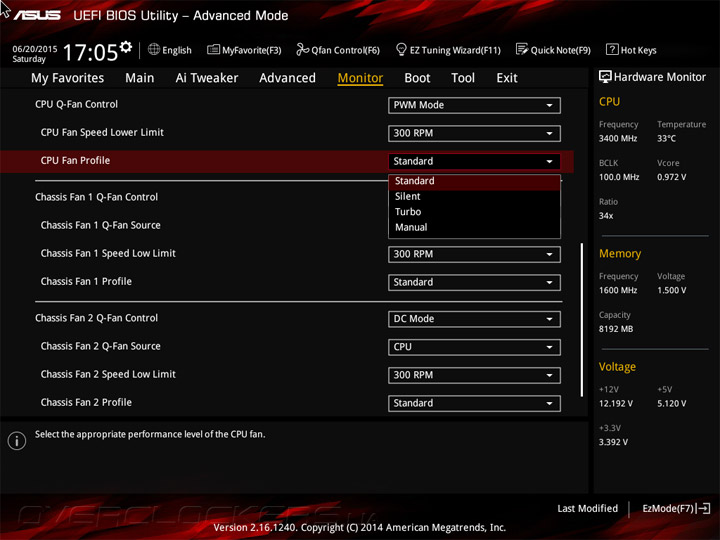The height and width of the screenshot is (540, 720).
Task: Expand Chassis Fan 1 Speed Low Limit dropdown
Action: pyautogui.click(x=474, y=254)
